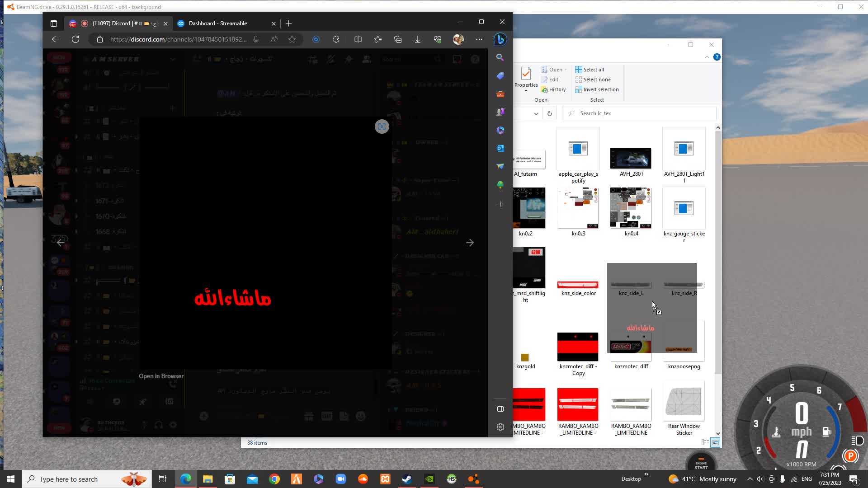
Task: Open the address bar history dropdown
Action: (x=536, y=113)
